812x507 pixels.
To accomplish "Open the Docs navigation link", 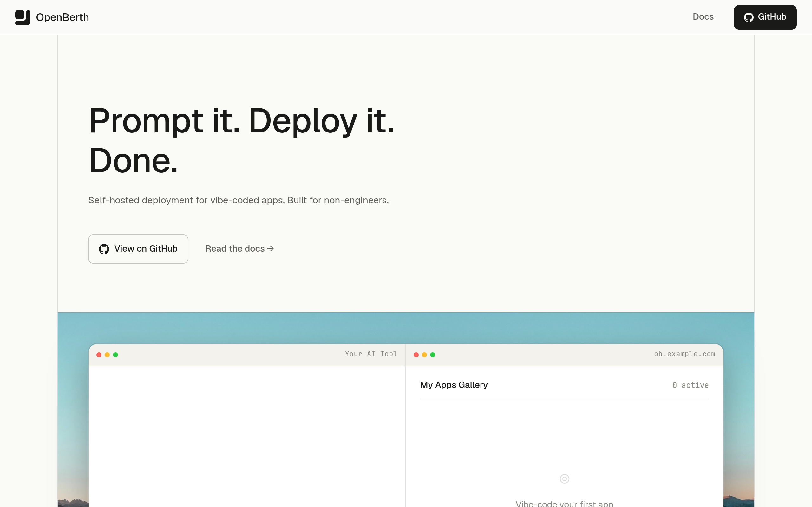I will (x=703, y=17).
